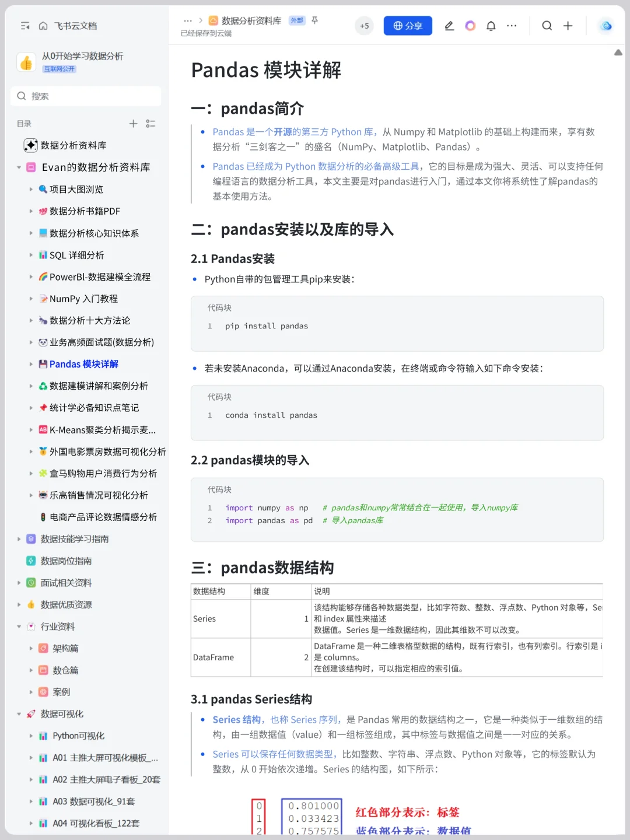Open the blue assistant avatar icon
This screenshot has width=630, height=840.
[x=607, y=26]
